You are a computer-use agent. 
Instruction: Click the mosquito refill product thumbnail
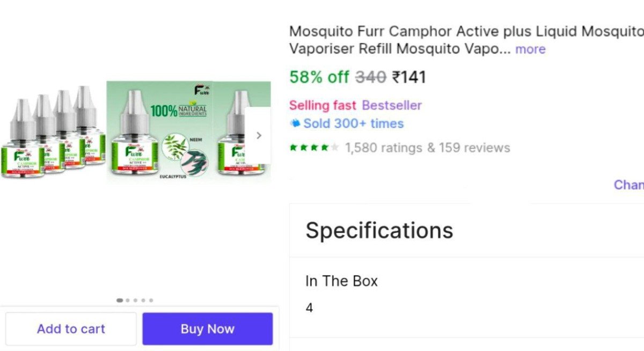(x=134, y=134)
